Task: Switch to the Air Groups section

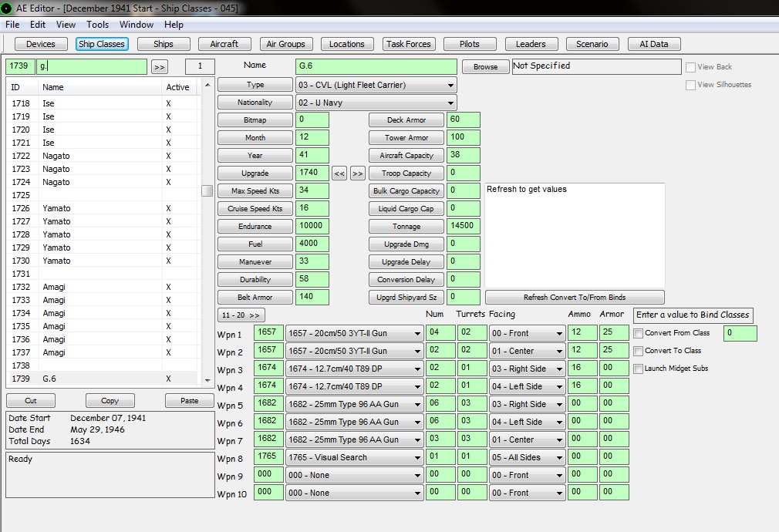Action: click(285, 44)
